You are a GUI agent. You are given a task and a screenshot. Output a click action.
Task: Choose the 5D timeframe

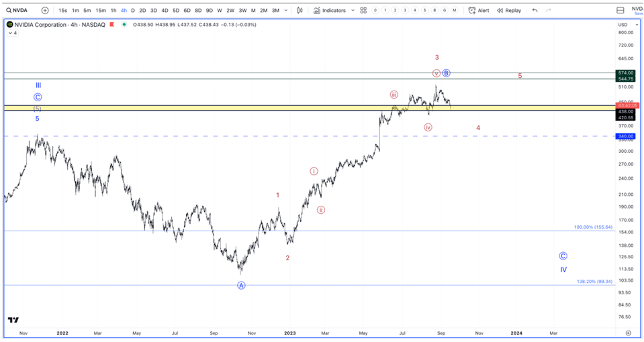pyautogui.click(x=176, y=10)
